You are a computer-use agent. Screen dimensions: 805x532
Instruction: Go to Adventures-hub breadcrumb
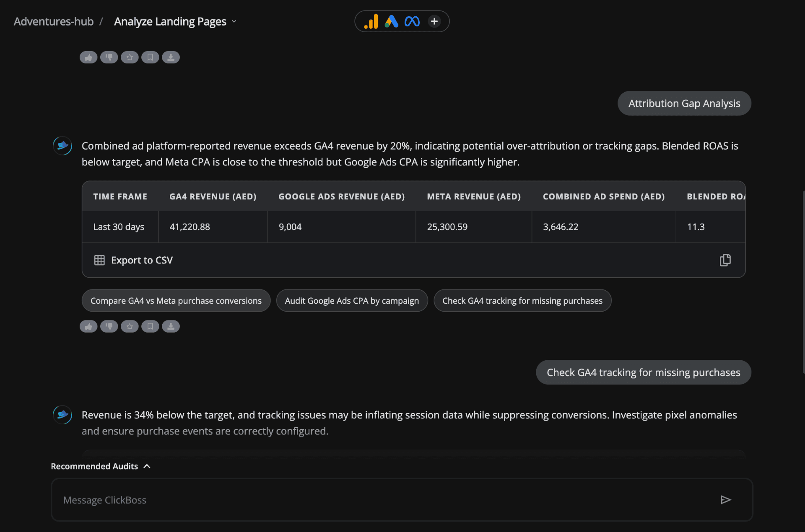(x=54, y=21)
